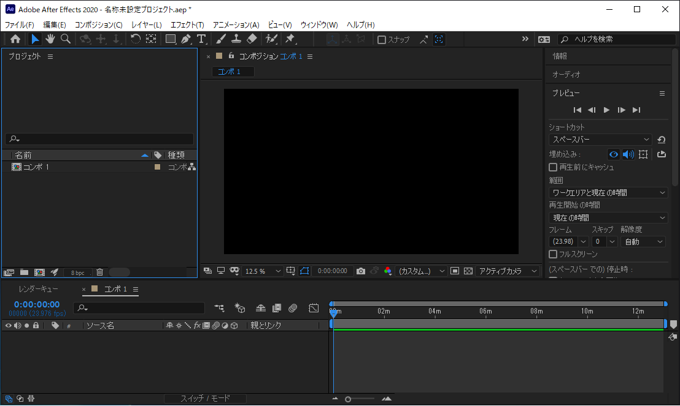Open the skip value 0 dropdown
The width and height of the screenshot is (680, 406).
click(x=604, y=242)
